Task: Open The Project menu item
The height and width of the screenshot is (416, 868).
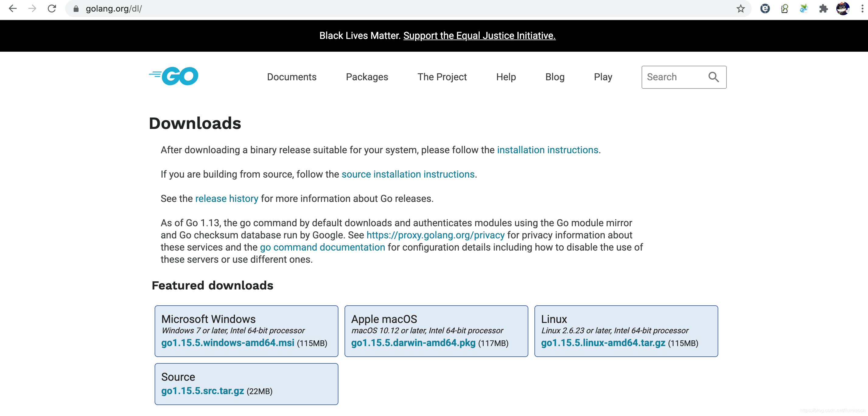Action: pyautogui.click(x=442, y=77)
